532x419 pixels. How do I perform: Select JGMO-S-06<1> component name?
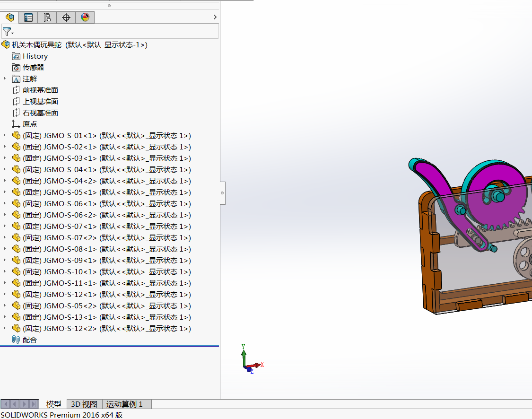click(107, 203)
